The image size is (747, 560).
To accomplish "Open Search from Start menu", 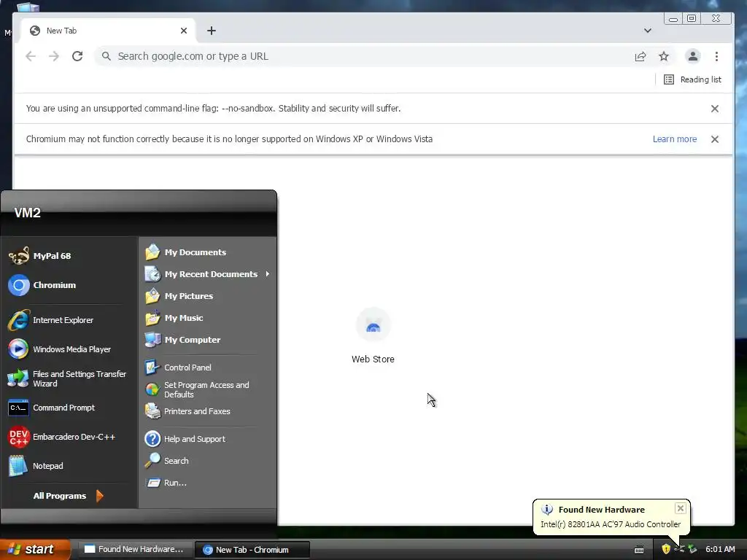I will [x=207, y=461].
